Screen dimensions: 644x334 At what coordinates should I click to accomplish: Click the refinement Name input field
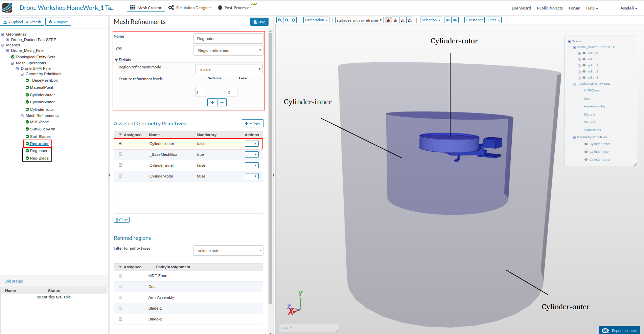pos(228,39)
